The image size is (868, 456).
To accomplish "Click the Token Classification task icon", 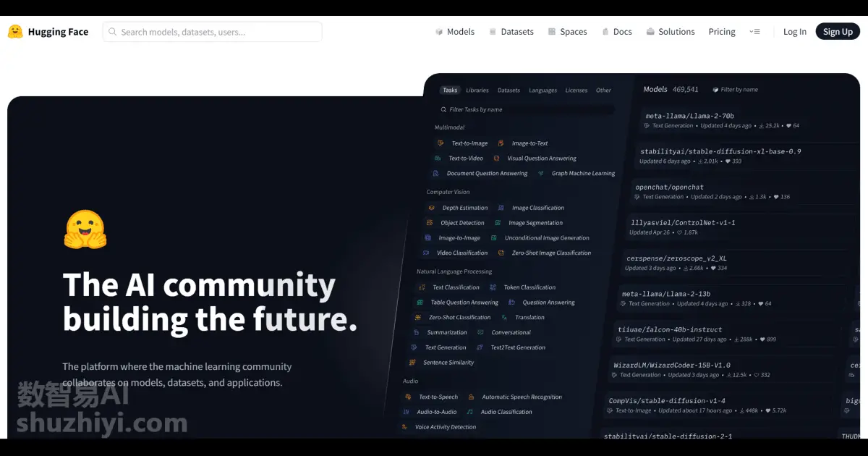I will pos(493,287).
